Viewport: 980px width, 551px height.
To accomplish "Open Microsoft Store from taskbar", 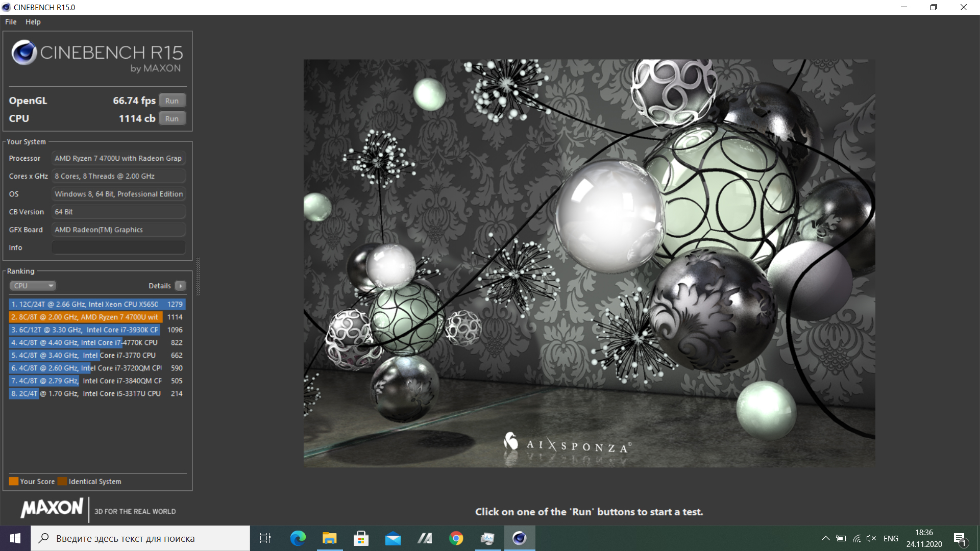I will point(361,538).
